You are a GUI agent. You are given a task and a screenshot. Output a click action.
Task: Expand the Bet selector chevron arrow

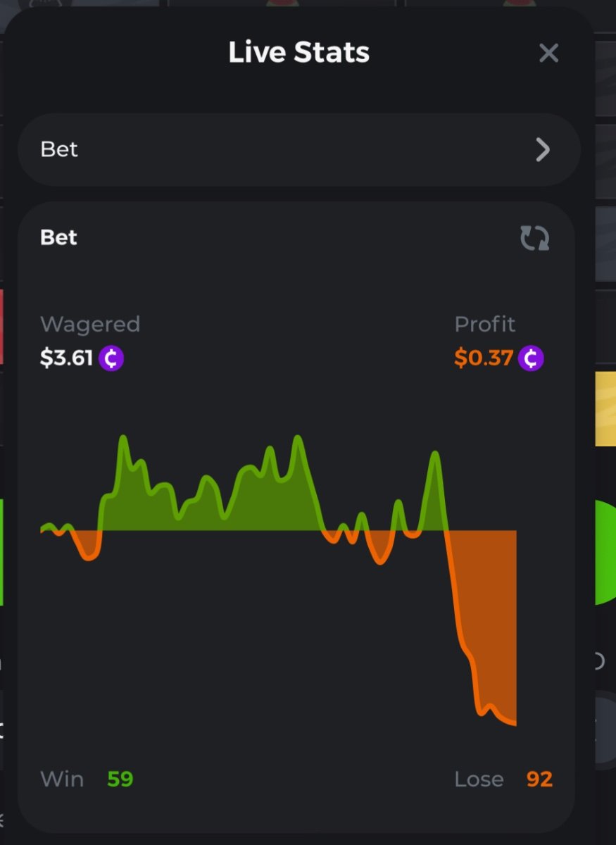(x=542, y=149)
